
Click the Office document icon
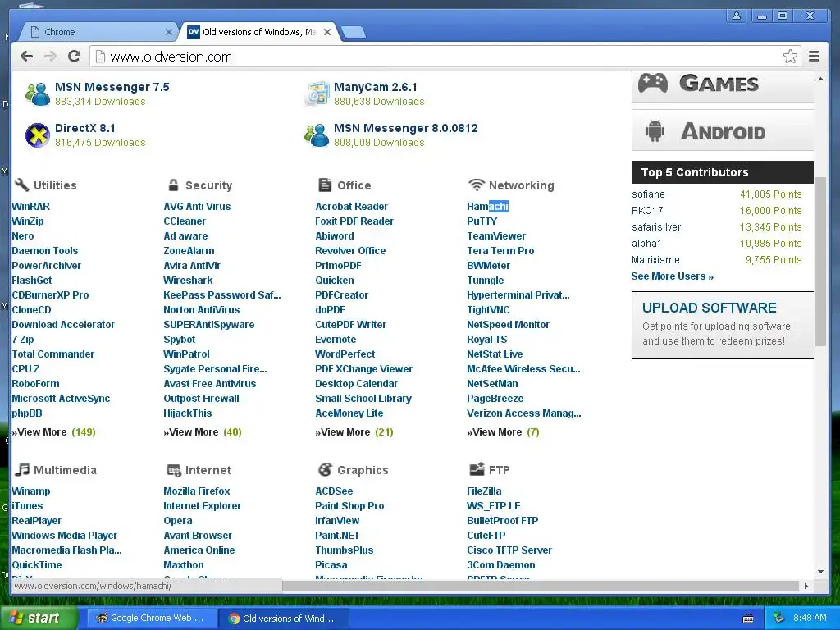pos(325,185)
